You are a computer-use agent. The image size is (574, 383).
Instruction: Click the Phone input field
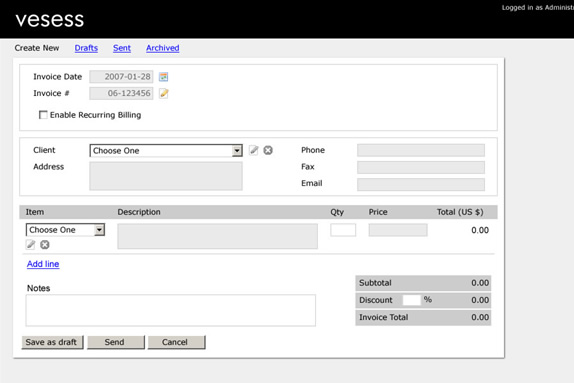(421, 150)
